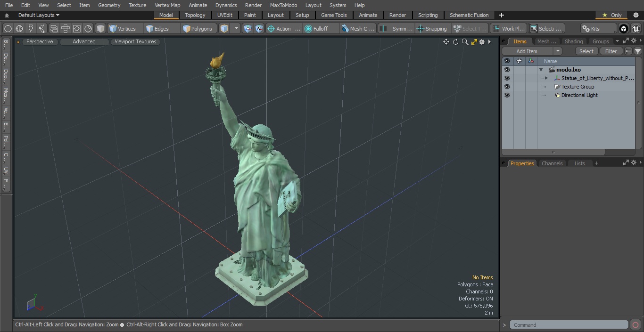Add a new layout tab with plus
644x332 pixels.
(x=501, y=15)
